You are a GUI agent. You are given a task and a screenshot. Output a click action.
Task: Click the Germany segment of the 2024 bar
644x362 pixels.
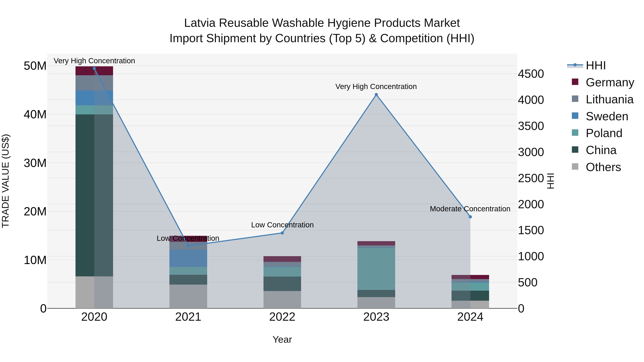click(x=470, y=277)
